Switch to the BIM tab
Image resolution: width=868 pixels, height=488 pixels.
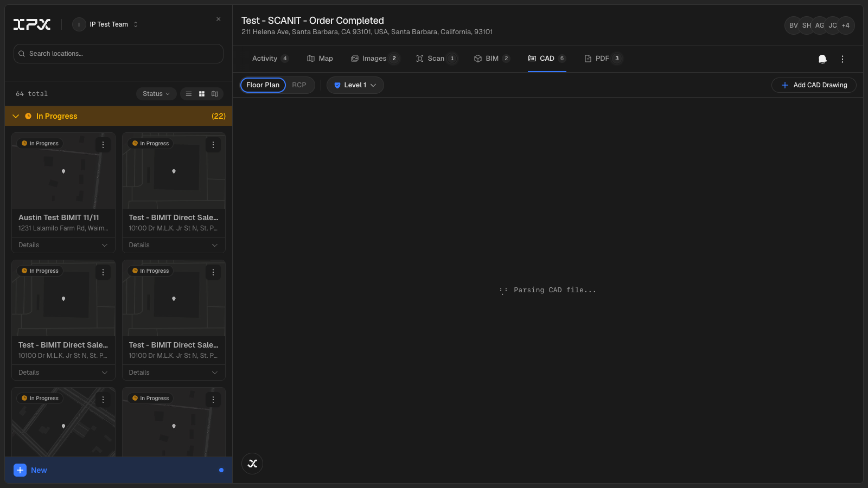492,59
